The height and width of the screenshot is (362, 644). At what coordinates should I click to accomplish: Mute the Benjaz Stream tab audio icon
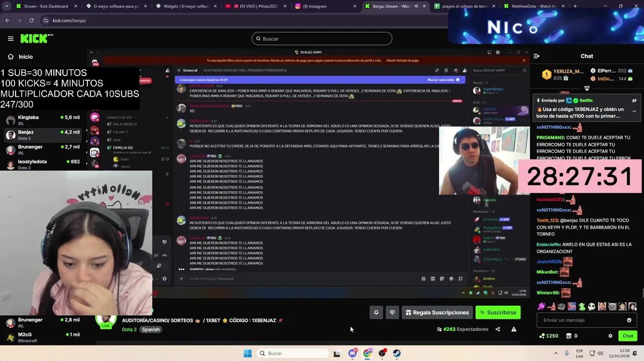(416, 6)
